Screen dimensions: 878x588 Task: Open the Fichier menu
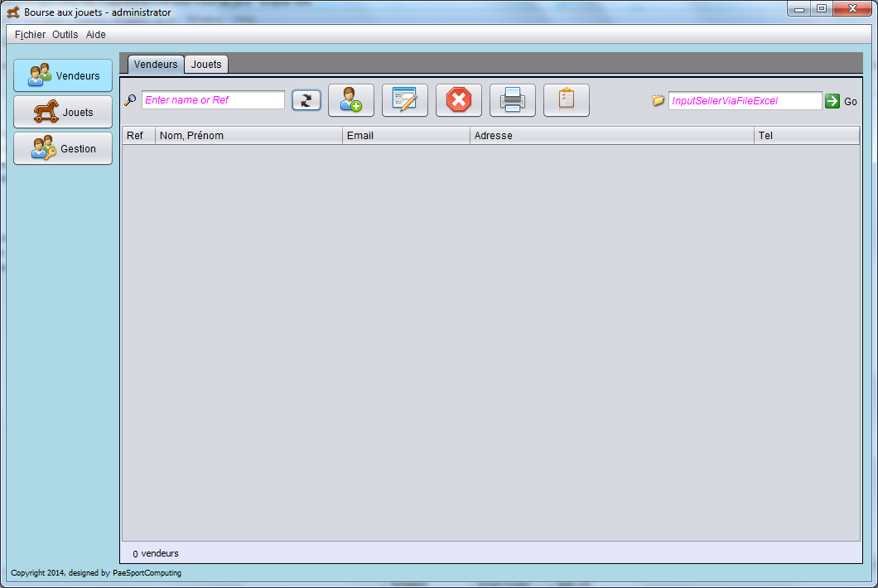[30, 35]
